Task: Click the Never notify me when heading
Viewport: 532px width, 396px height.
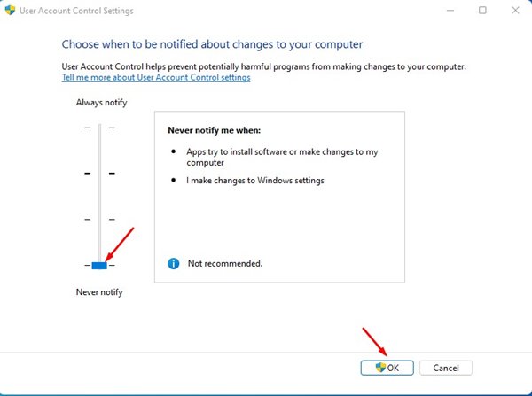Action: click(x=210, y=129)
